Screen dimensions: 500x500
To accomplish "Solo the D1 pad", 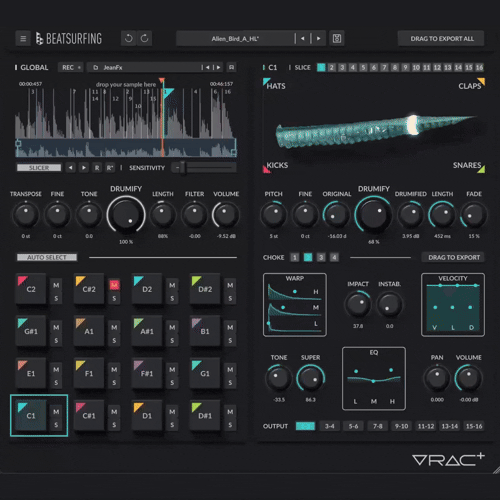I will coord(172,425).
